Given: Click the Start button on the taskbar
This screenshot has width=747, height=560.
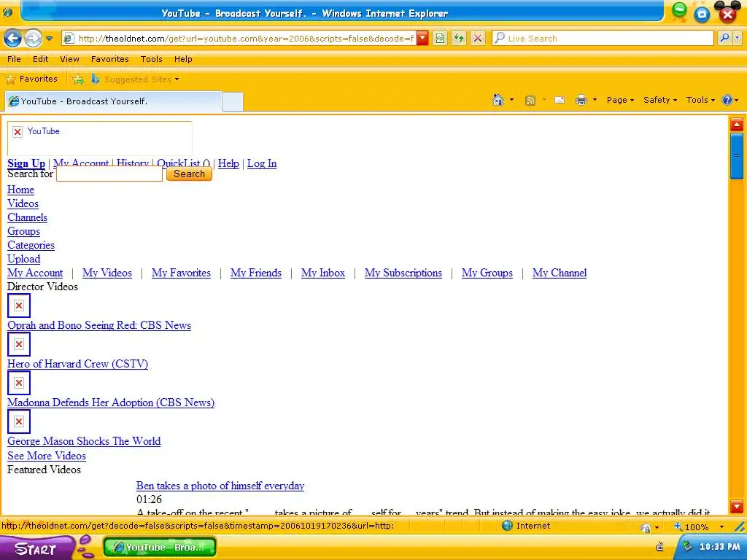Looking at the screenshot, I should tap(36, 548).
